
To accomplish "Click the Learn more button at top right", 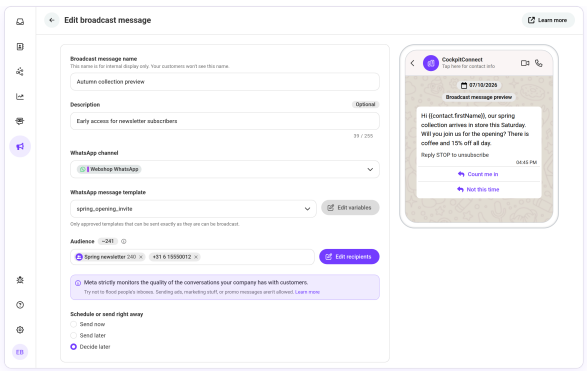I will [548, 20].
